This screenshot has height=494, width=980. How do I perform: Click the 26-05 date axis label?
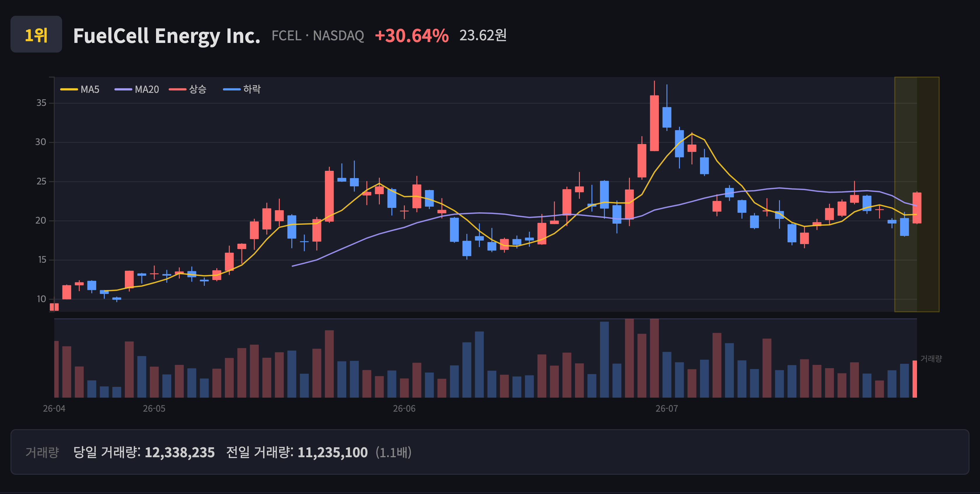[154, 409]
